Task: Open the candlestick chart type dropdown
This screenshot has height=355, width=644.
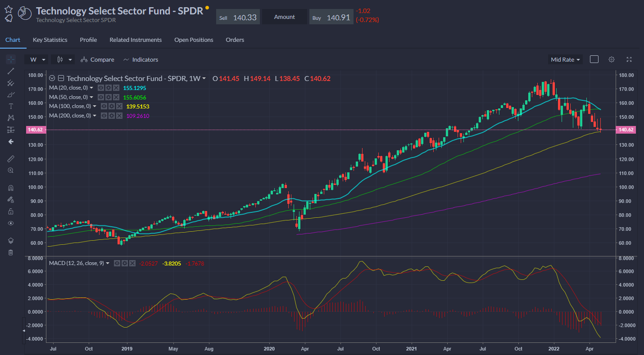Action: (63, 59)
